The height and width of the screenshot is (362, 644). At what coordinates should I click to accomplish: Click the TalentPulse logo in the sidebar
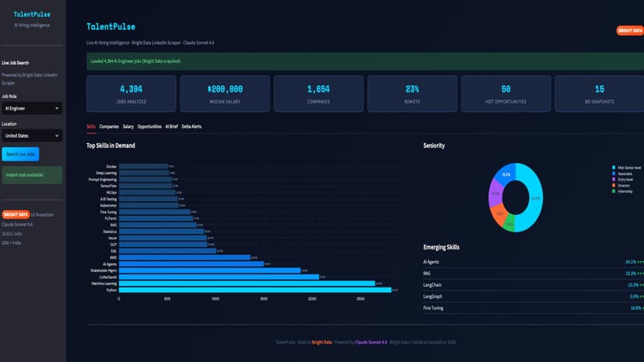click(x=32, y=14)
